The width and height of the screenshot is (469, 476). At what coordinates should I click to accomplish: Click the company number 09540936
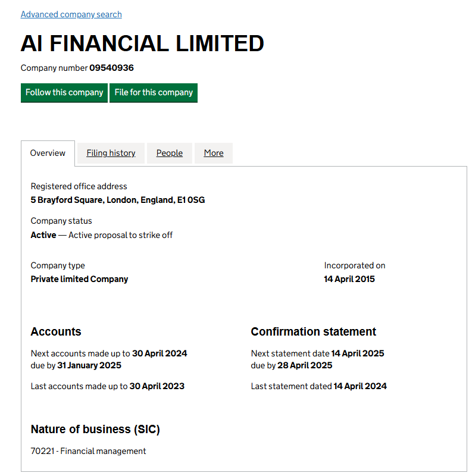click(x=111, y=68)
